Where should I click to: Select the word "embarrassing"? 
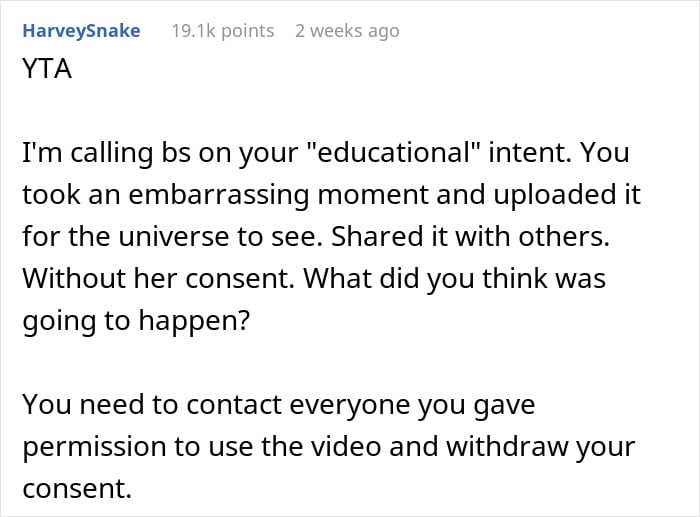pos(219,195)
